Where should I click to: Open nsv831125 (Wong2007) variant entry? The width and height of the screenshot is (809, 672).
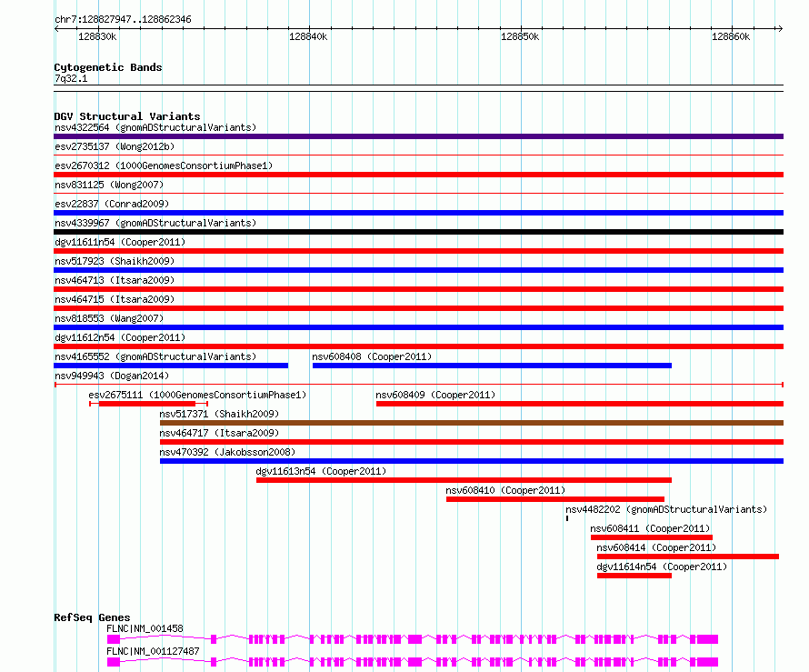[109, 185]
